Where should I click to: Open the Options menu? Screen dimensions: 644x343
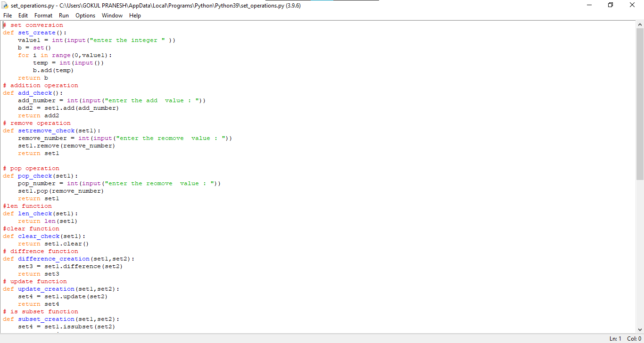coord(85,16)
